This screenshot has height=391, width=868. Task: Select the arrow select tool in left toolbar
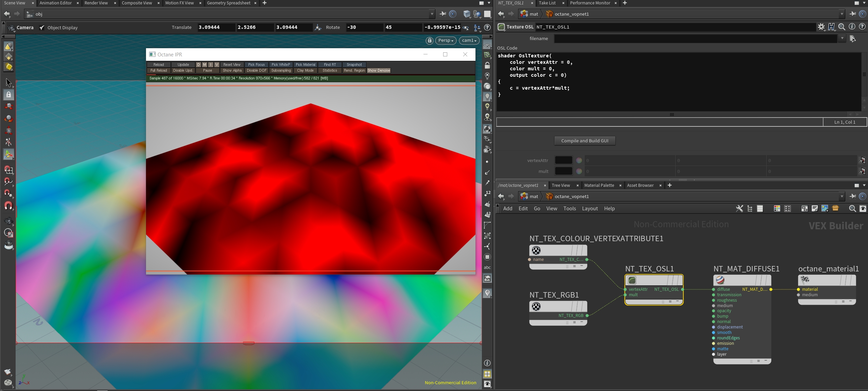(x=8, y=83)
